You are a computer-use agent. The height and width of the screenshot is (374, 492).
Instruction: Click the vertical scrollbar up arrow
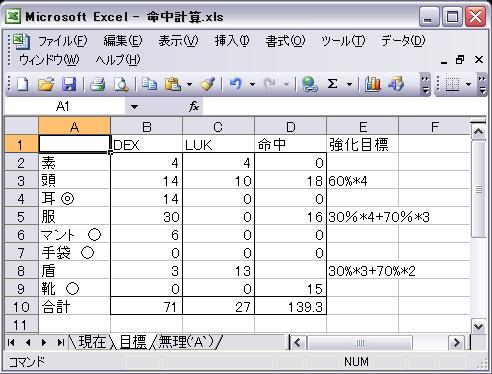tap(479, 131)
